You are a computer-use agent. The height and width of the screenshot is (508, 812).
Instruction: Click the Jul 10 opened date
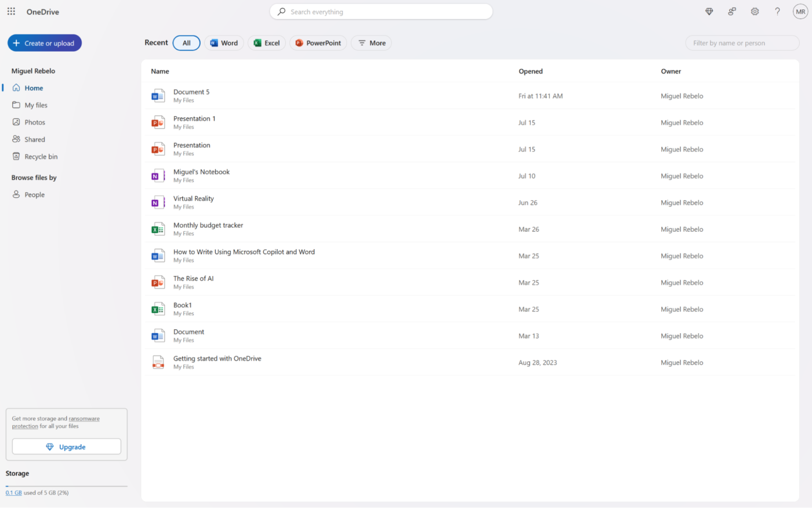click(527, 176)
